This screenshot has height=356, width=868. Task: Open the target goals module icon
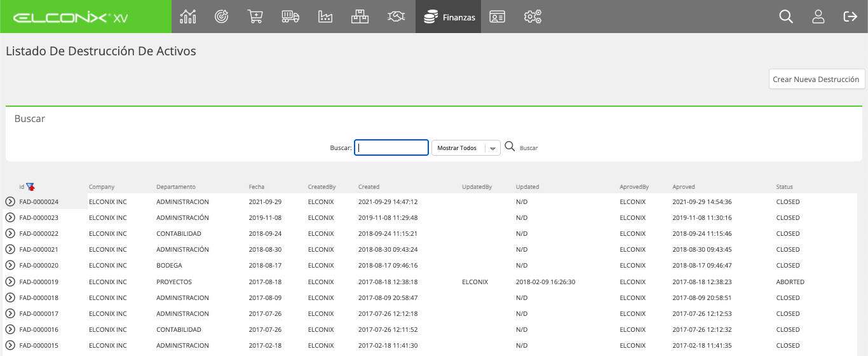(x=221, y=17)
